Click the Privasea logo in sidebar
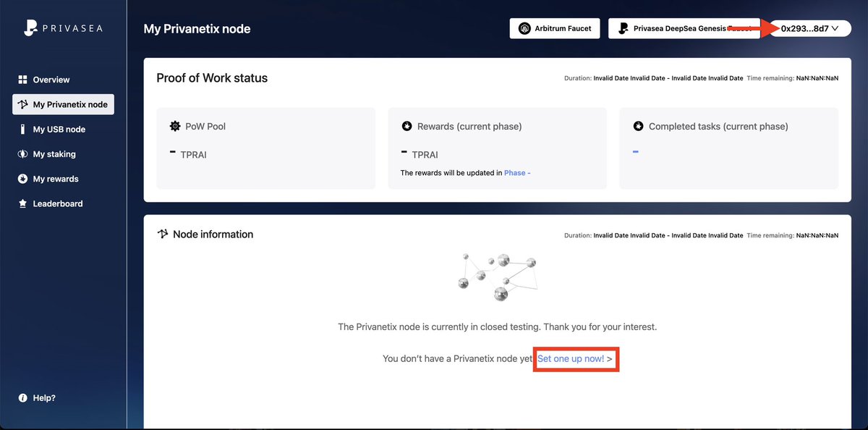Screen dimensions: 868x430 click(64, 28)
